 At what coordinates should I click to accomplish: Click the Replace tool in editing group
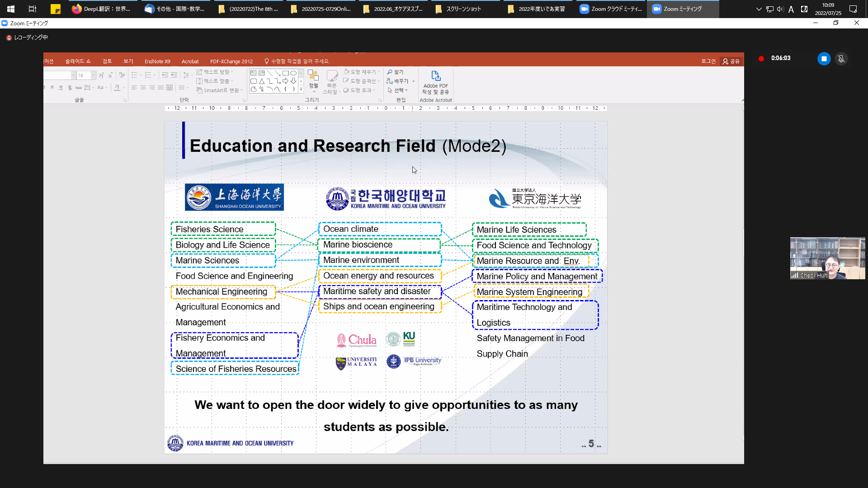click(x=398, y=81)
